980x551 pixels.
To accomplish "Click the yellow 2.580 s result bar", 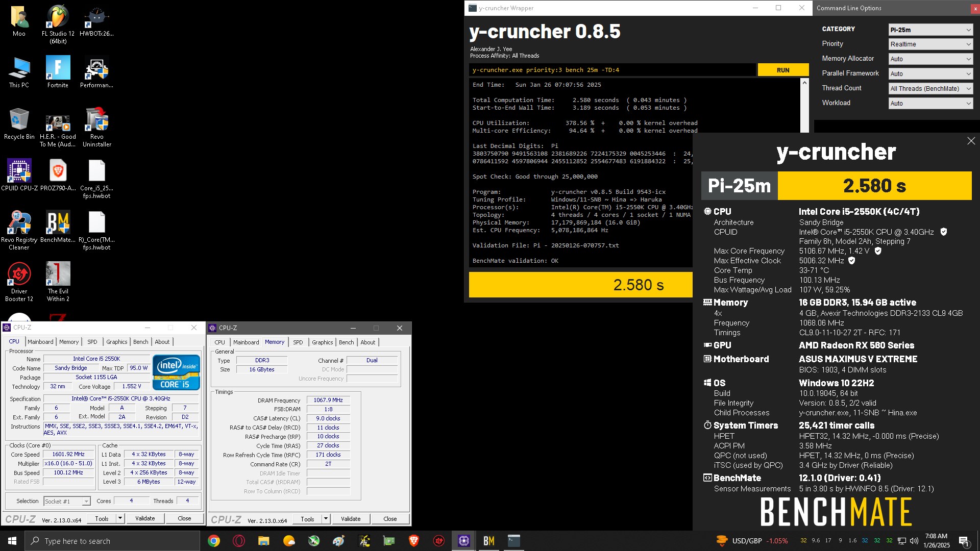I will pos(580,285).
